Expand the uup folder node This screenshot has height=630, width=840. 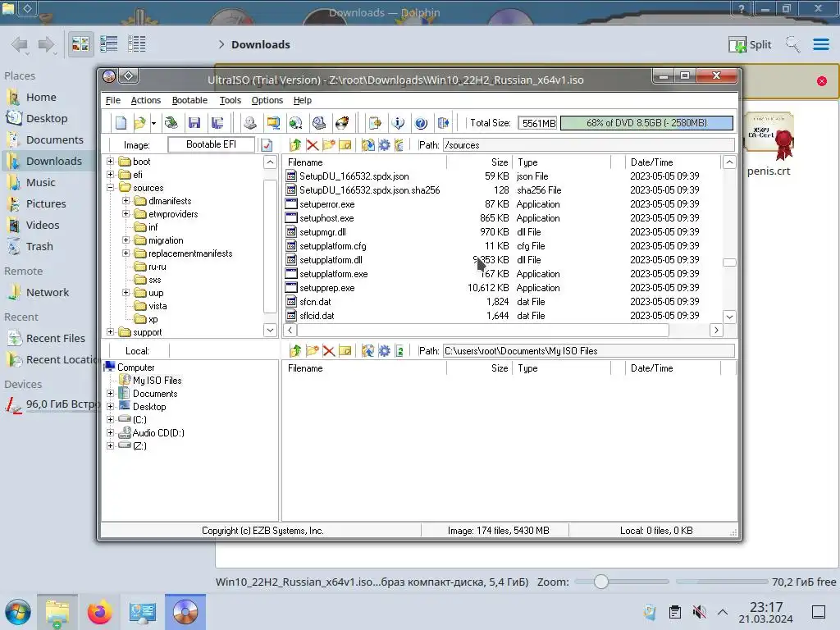126,293
